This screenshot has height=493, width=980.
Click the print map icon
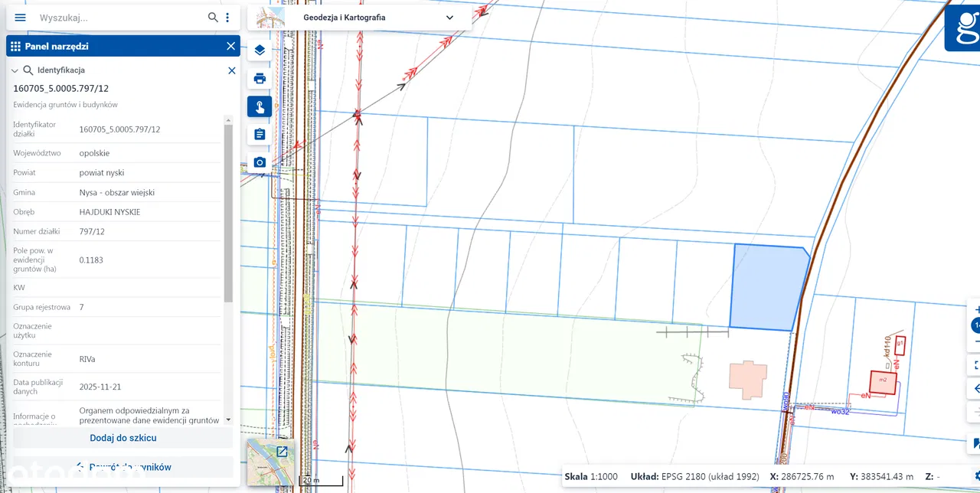[x=260, y=79]
